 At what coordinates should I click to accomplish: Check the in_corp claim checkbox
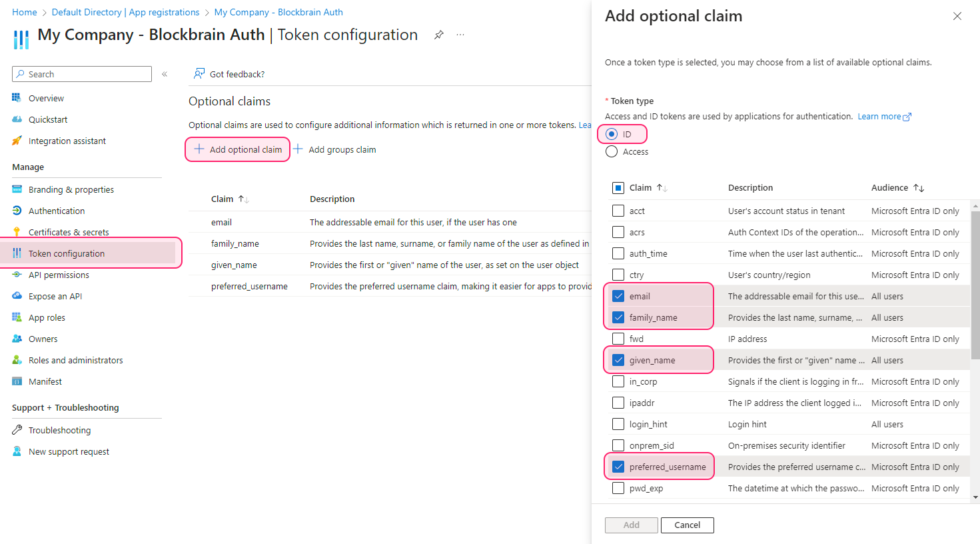click(618, 381)
